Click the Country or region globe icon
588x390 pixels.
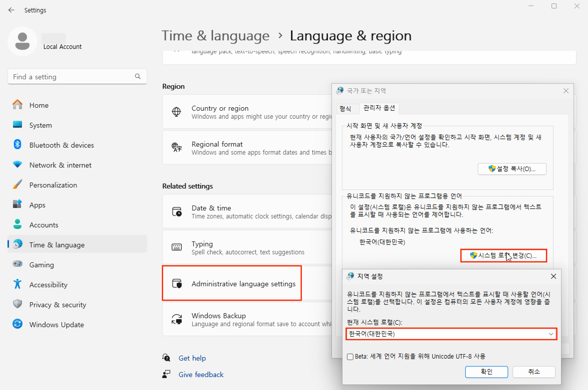(176, 112)
